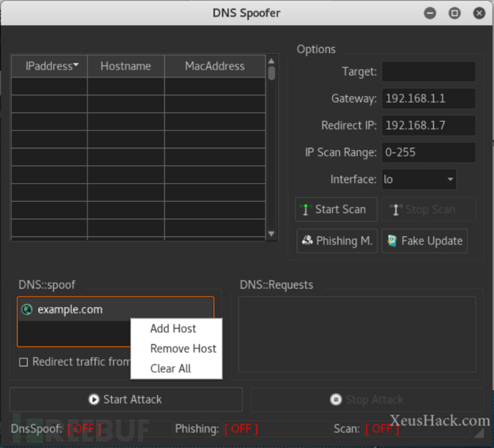Sort by the IPaddress column header
This screenshot has height=448, width=494.
[x=49, y=66]
